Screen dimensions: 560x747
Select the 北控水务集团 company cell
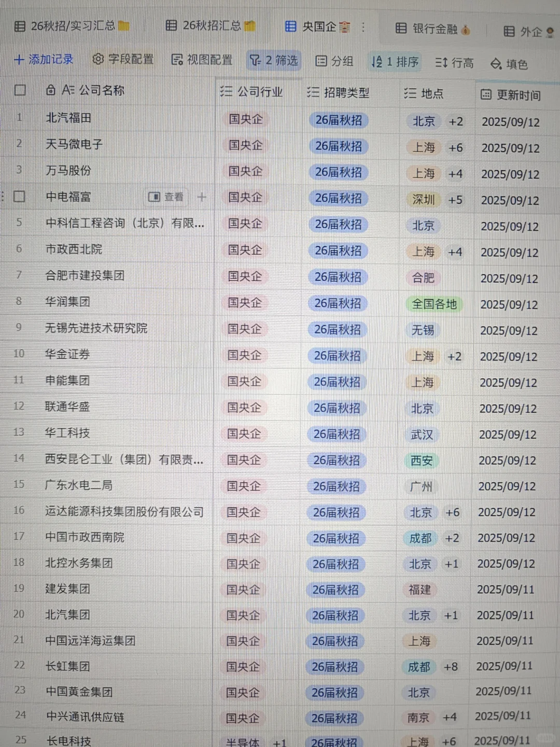[79, 563]
